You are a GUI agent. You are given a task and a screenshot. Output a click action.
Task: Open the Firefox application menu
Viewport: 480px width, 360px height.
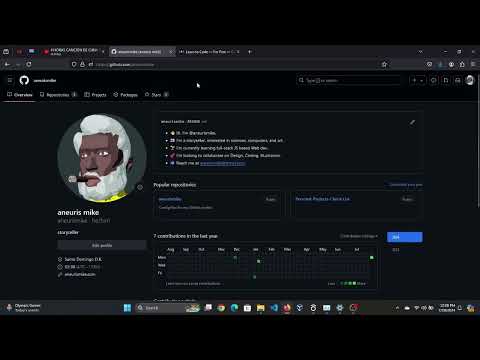pos(473,64)
